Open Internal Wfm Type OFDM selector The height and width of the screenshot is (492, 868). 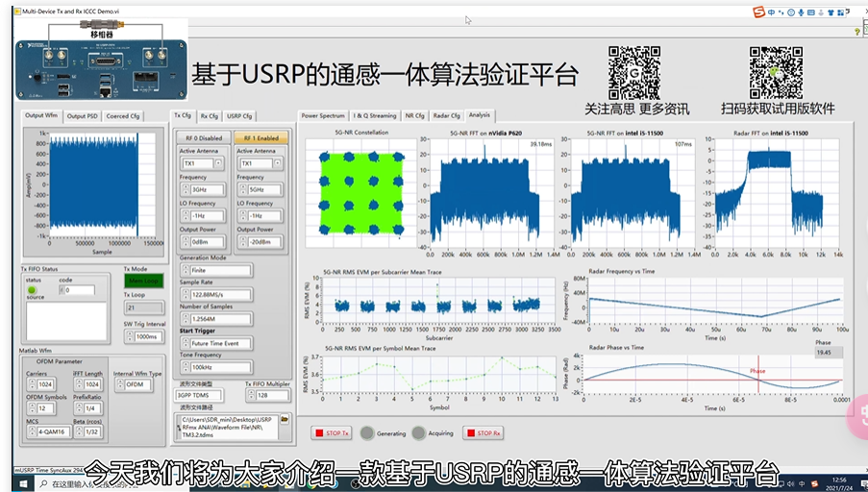(134, 384)
